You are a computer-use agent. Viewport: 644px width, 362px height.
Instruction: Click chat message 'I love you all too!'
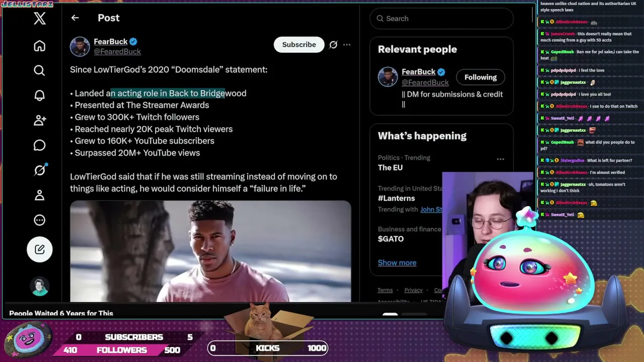594,95
